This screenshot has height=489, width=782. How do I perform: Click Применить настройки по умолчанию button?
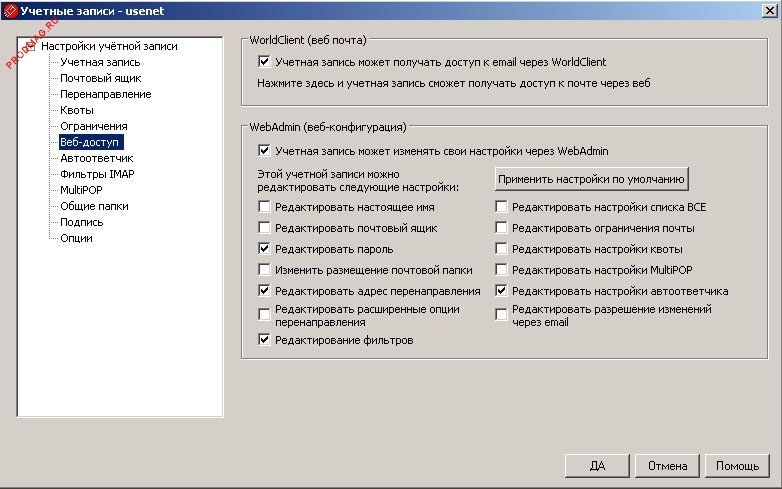pyautogui.click(x=592, y=179)
